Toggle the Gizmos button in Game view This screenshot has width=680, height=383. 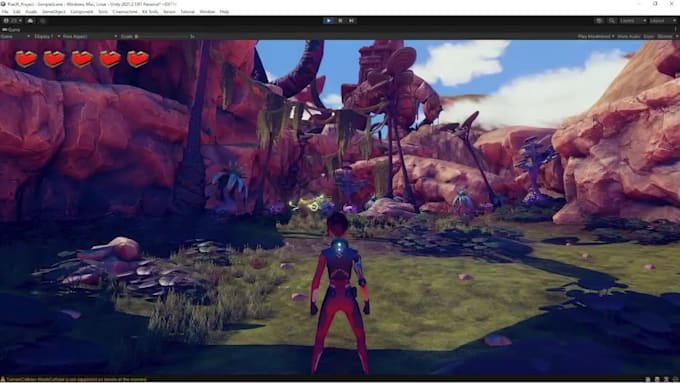coord(666,36)
